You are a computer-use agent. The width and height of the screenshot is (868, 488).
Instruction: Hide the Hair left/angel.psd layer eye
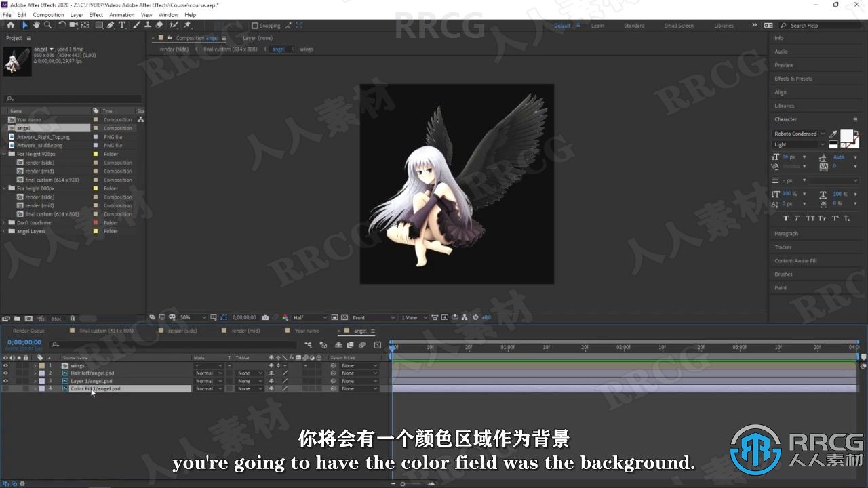[5, 373]
